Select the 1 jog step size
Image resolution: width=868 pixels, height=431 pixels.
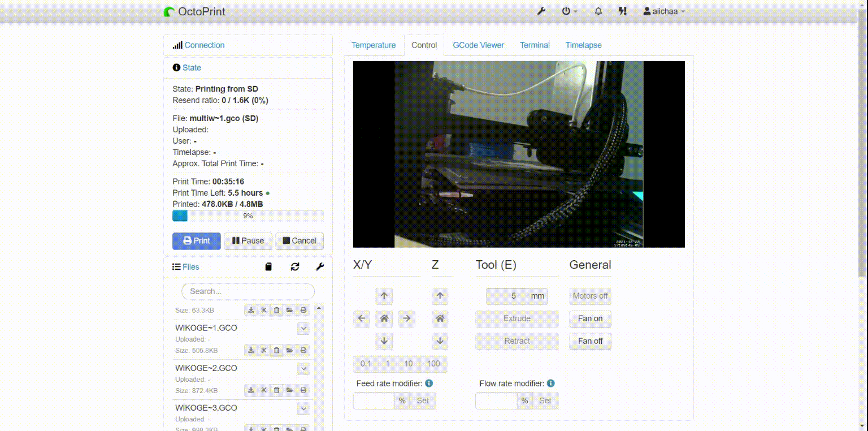[x=388, y=364]
